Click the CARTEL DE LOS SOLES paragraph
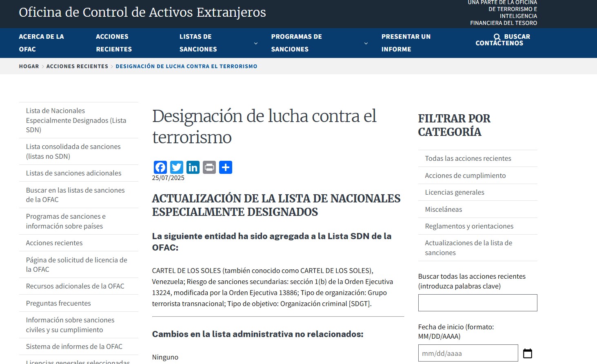Screen dimensions: 597x364 click(273, 287)
